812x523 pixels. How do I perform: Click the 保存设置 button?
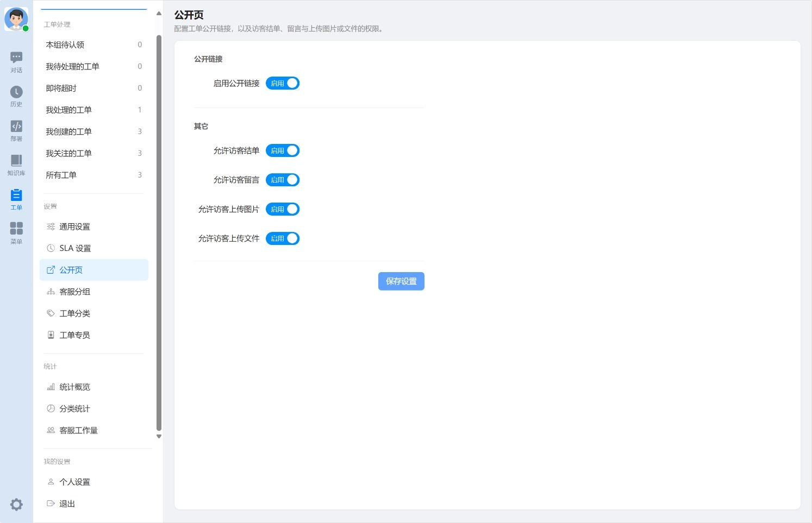tap(401, 281)
